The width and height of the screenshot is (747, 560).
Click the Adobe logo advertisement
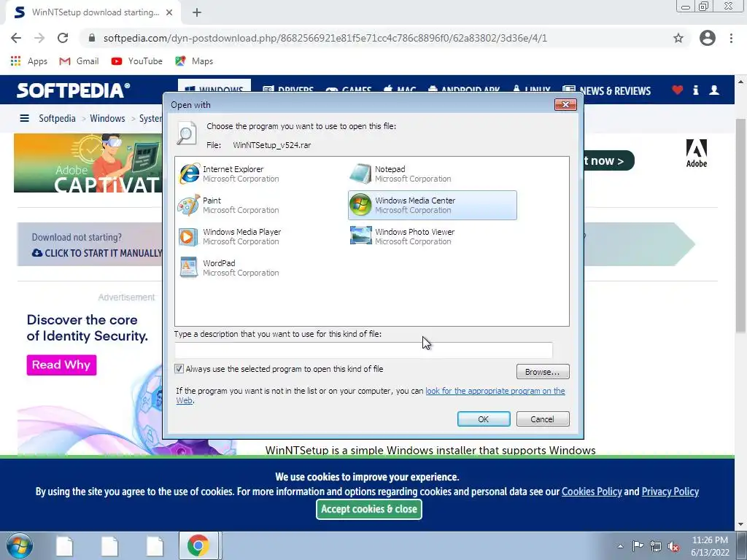tap(697, 153)
